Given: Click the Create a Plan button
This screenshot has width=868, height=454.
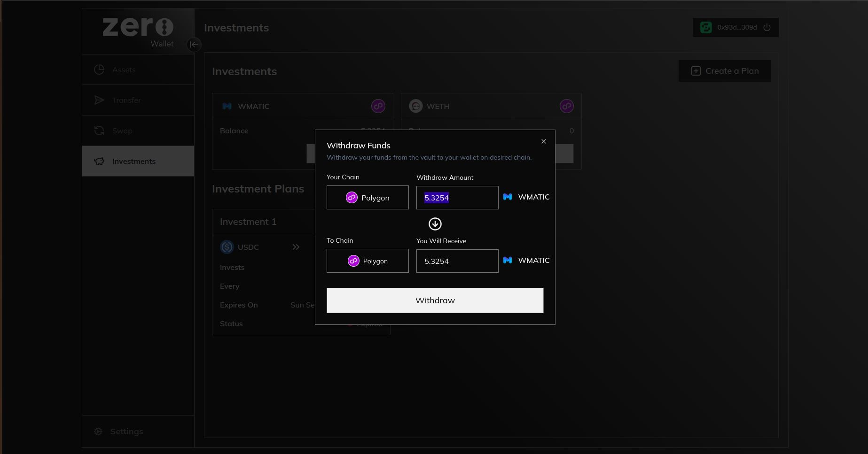Looking at the screenshot, I should click(x=725, y=71).
